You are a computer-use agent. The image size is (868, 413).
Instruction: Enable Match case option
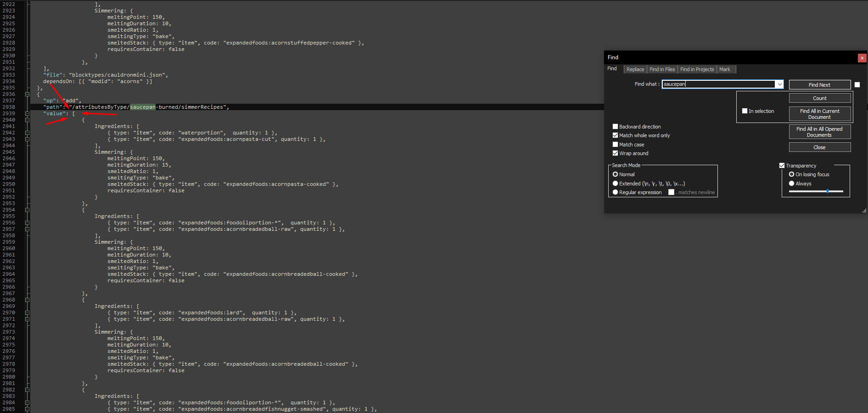615,145
